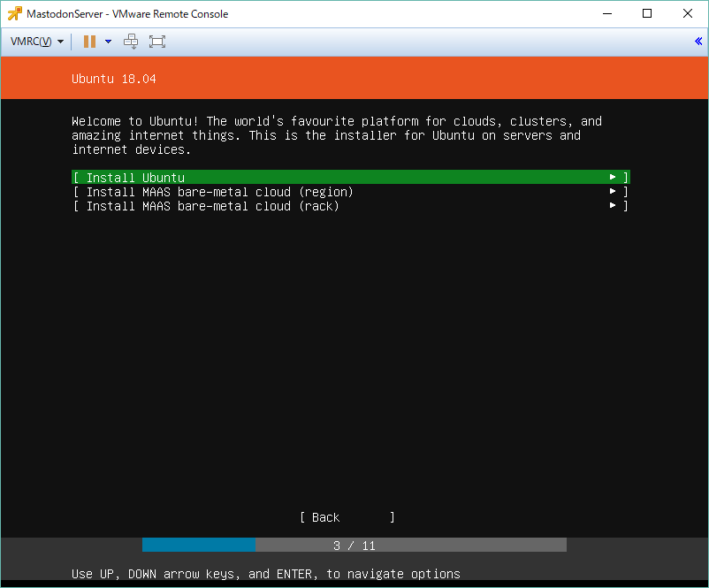Viewport: 709px width, 588px height.
Task: Click the blue filled part of the progress bar
Action: 199,546
